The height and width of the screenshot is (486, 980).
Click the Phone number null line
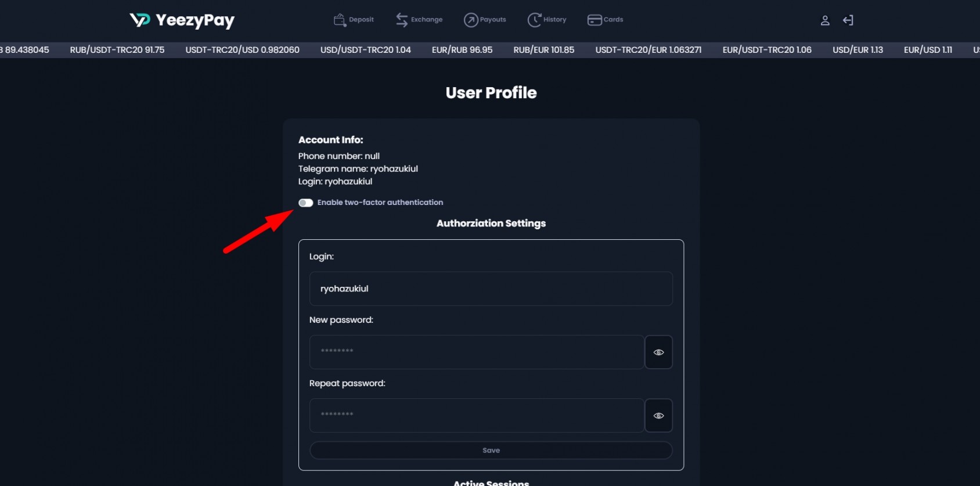pos(339,156)
